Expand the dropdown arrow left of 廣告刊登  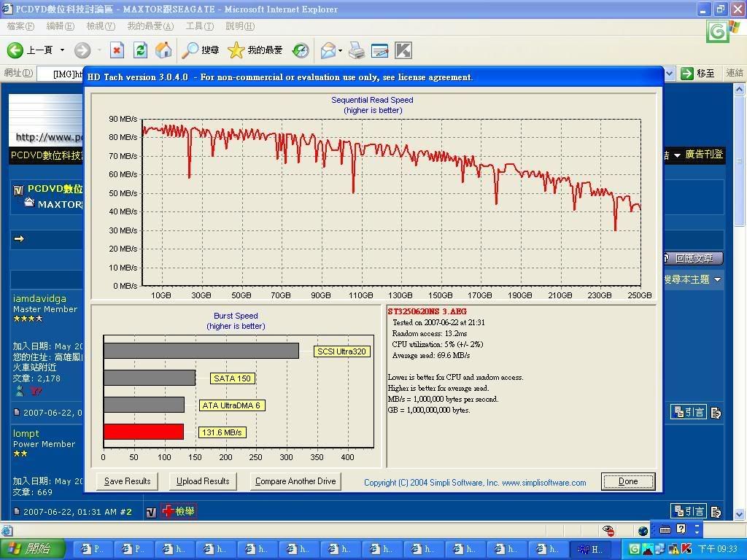click(676, 155)
